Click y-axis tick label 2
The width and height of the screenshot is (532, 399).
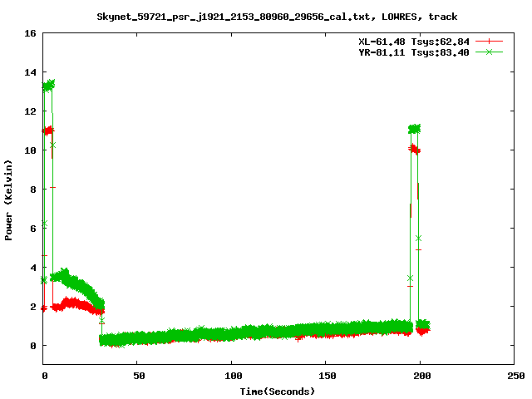[x=33, y=307]
